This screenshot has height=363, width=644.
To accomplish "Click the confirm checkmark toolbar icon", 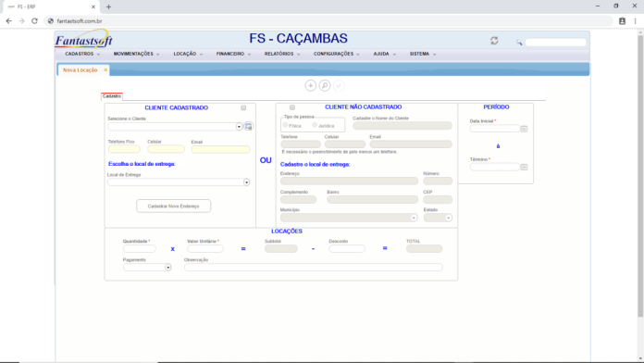I will (x=339, y=85).
